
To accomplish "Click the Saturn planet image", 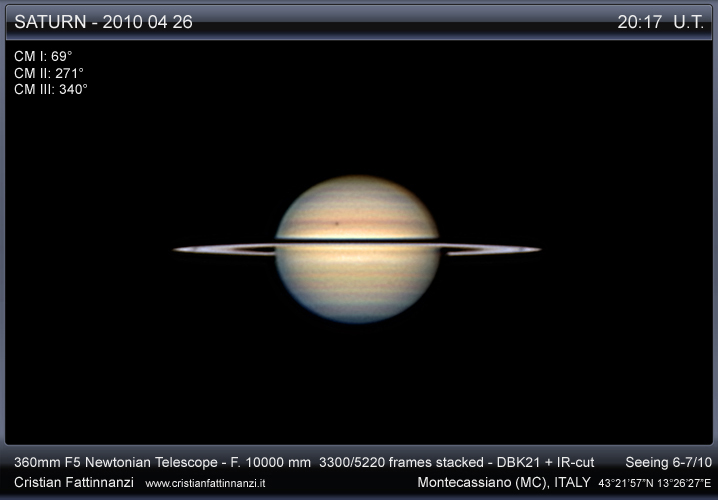I will (x=357, y=250).
